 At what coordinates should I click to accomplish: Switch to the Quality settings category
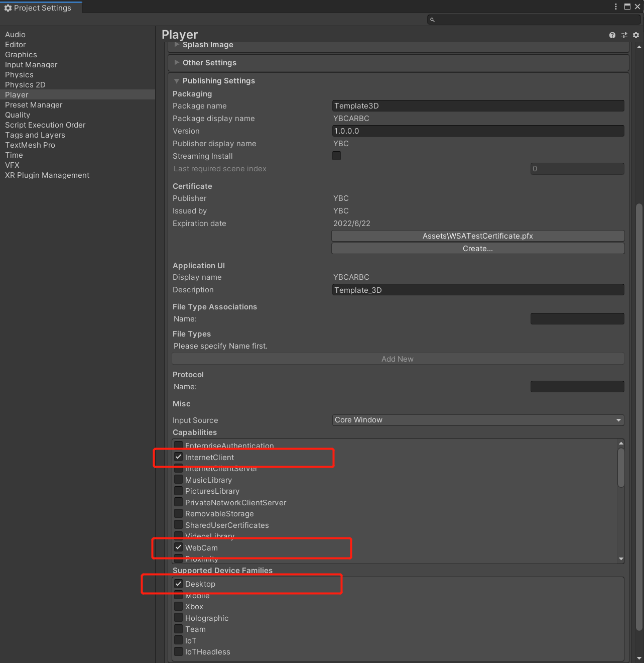tap(18, 115)
